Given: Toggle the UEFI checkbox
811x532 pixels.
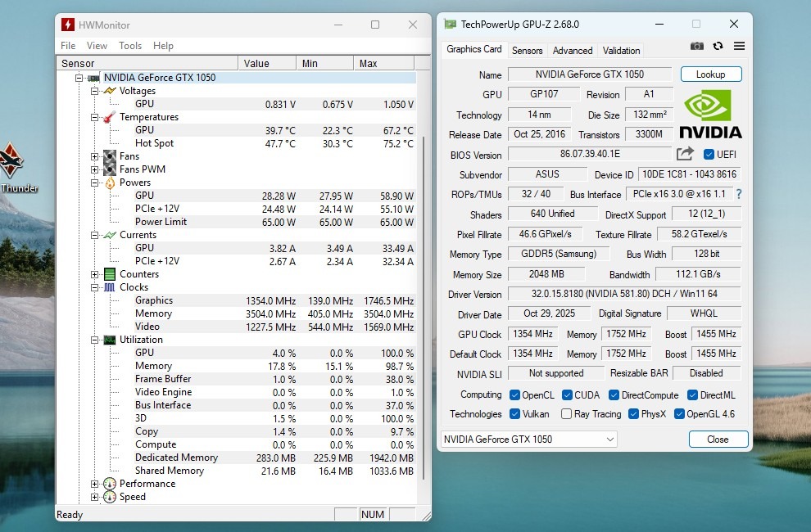Looking at the screenshot, I should click(709, 154).
